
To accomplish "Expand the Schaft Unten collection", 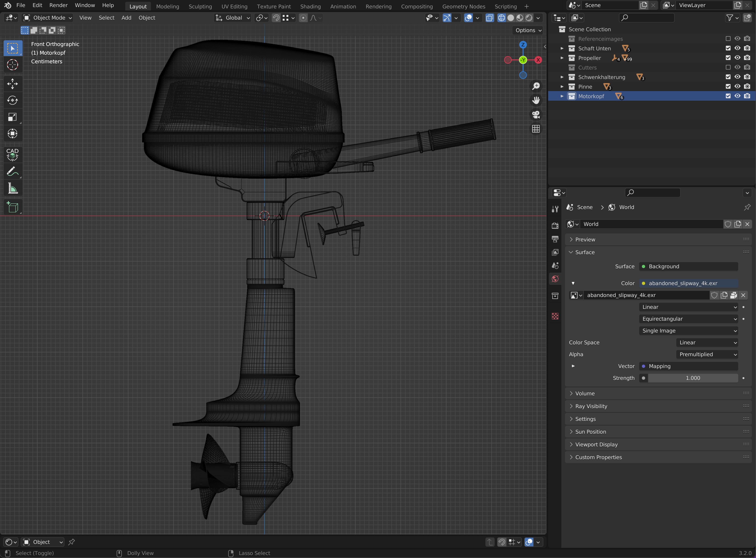I will click(x=562, y=48).
